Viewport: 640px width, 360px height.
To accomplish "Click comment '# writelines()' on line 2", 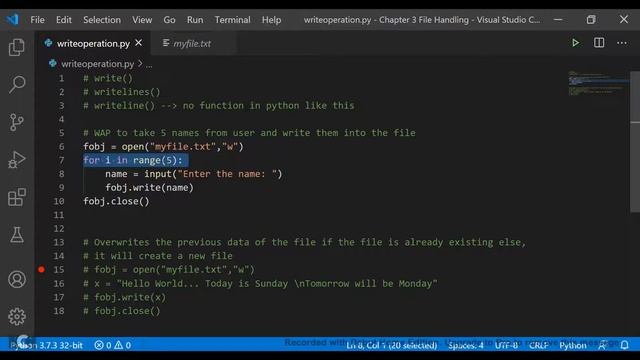I will coord(122,92).
